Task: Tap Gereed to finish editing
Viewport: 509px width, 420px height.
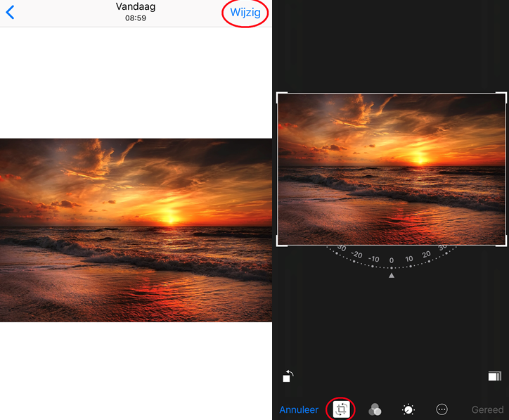Action: (487, 409)
